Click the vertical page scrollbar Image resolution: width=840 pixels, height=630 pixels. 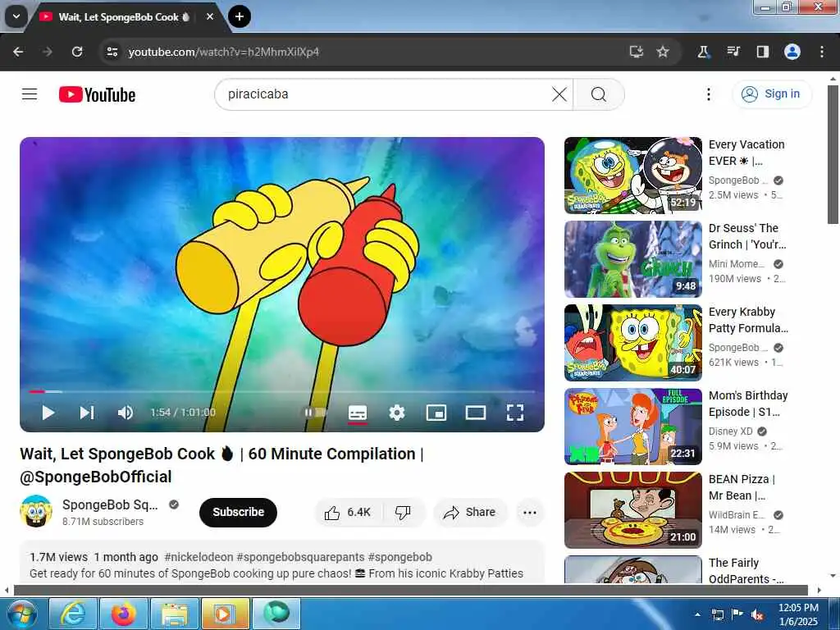833,154
